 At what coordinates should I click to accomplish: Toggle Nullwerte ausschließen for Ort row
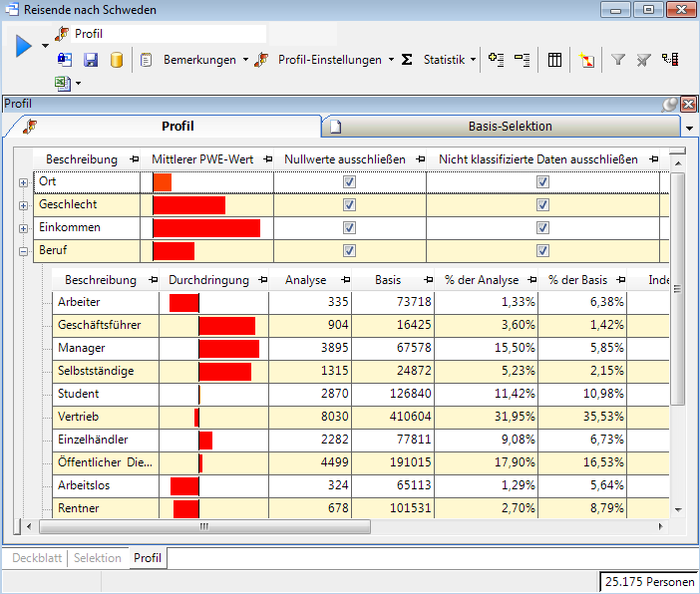click(349, 182)
